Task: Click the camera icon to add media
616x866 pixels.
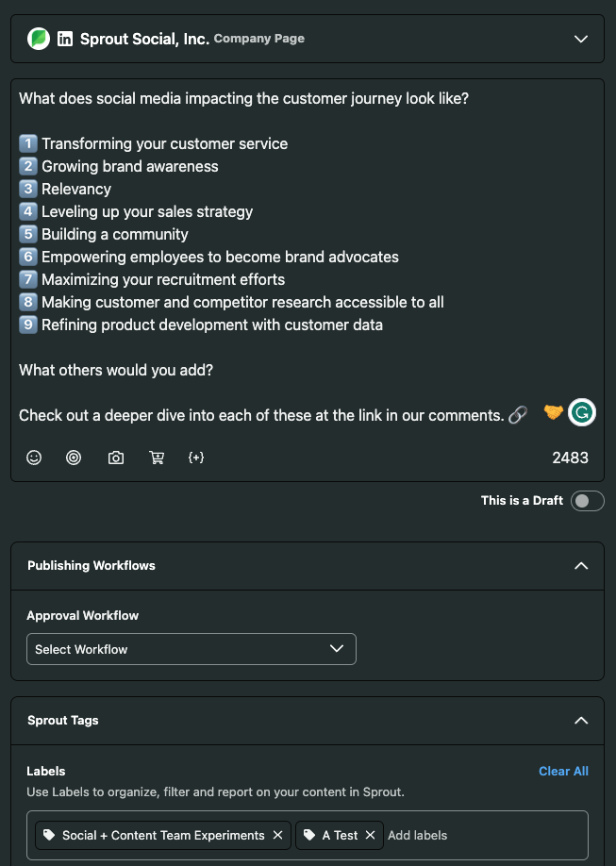Action: click(116, 458)
